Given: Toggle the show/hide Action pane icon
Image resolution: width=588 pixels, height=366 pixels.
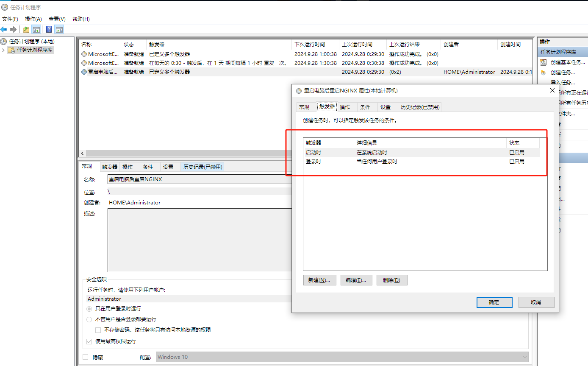Looking at the screenshot, I should click(x=59, y=29).
